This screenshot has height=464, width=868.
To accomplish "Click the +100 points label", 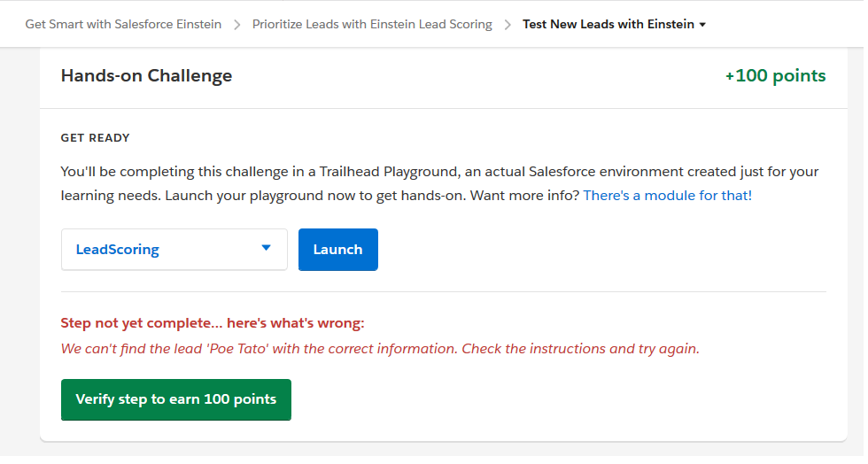I will (775, 75).
